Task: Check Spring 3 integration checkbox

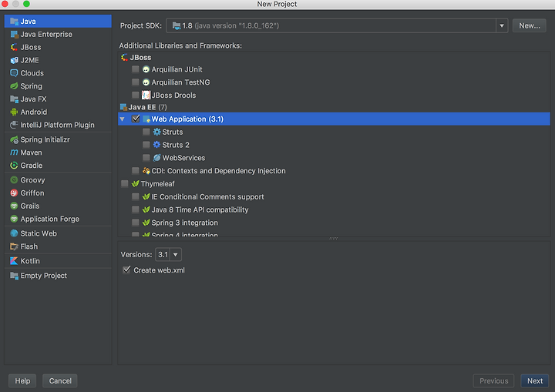Action: pos(135,222)
